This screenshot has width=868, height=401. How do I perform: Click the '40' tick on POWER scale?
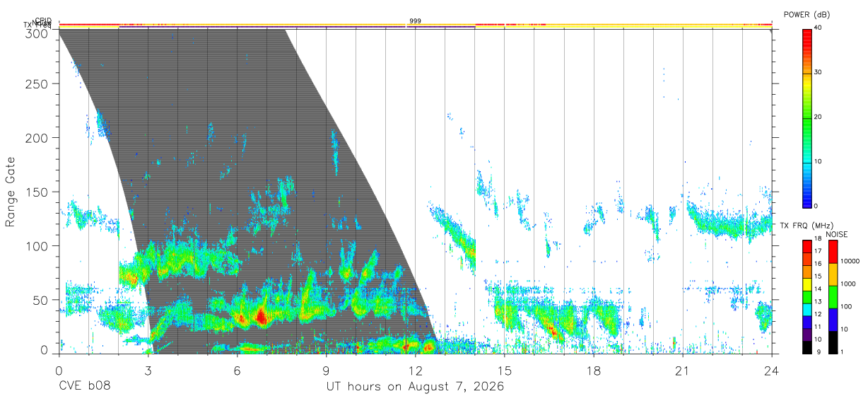[818, 28]
